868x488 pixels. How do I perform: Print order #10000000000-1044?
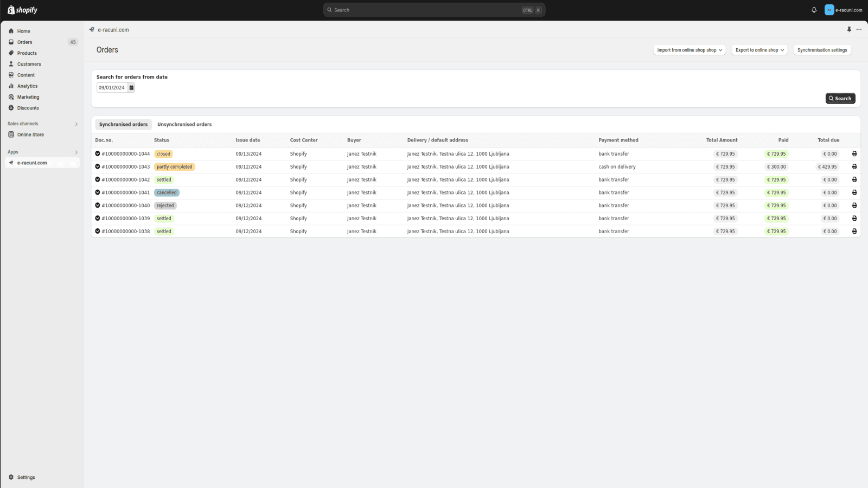(x=854, y=153)
